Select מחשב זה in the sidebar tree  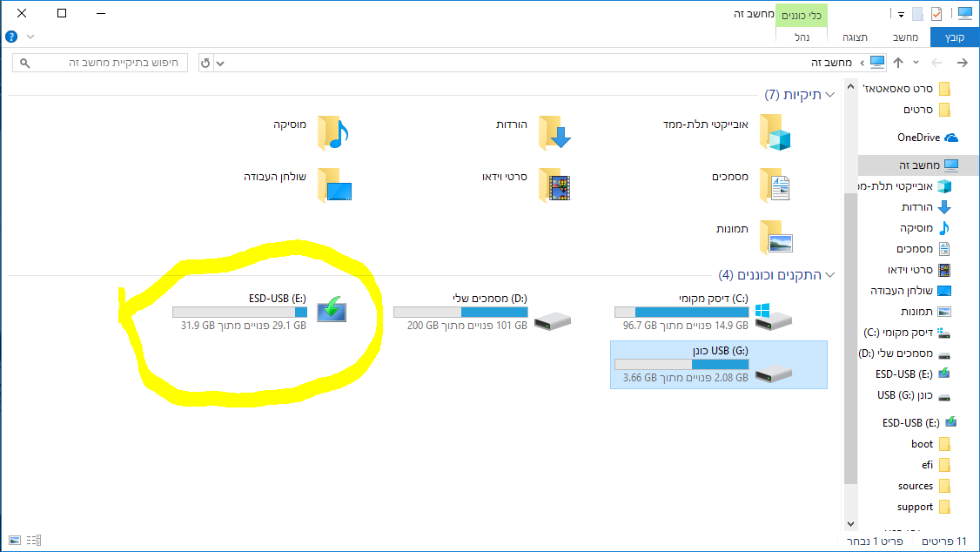[x=917, y=165]
